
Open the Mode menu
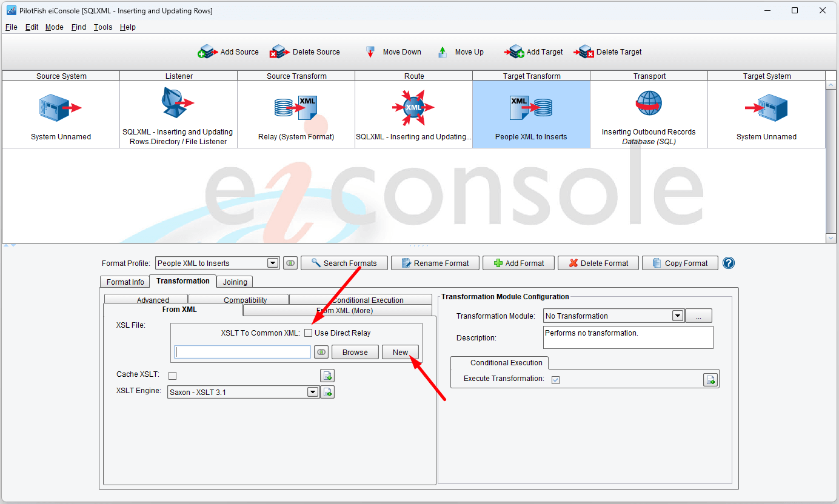tap(54, 27)
